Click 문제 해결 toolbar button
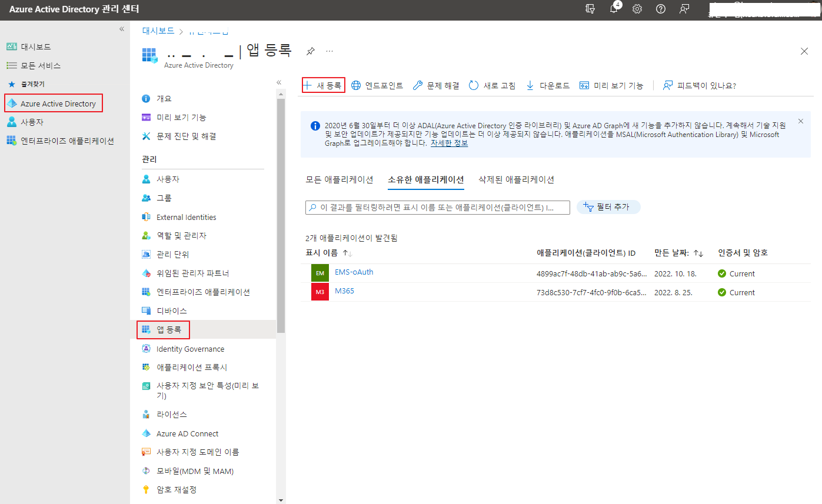 click(436, 85)
